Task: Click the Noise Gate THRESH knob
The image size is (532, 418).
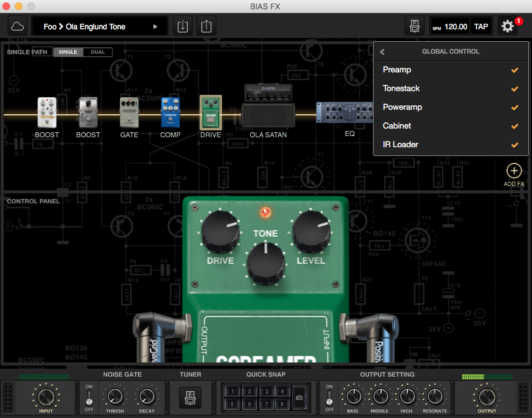Action: [x=115, y=396]
